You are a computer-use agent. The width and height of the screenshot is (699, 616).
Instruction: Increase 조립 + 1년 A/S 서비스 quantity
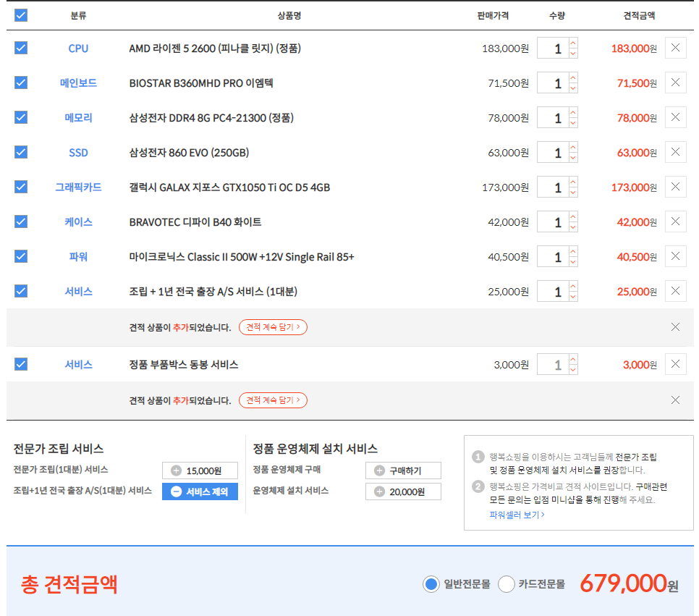click(x=573, y=287)
